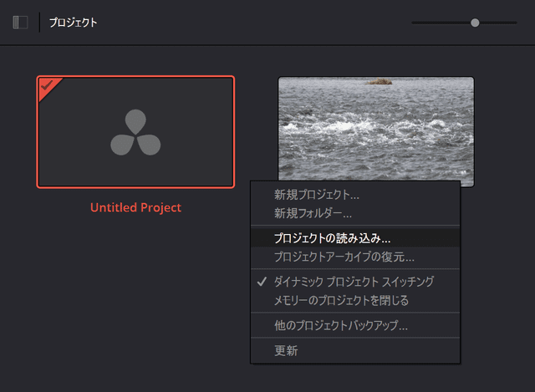Click the DaVinci Resolve logo in the Untitled Project thumbnail
This screenshot has width=535, height=392.
135,132
